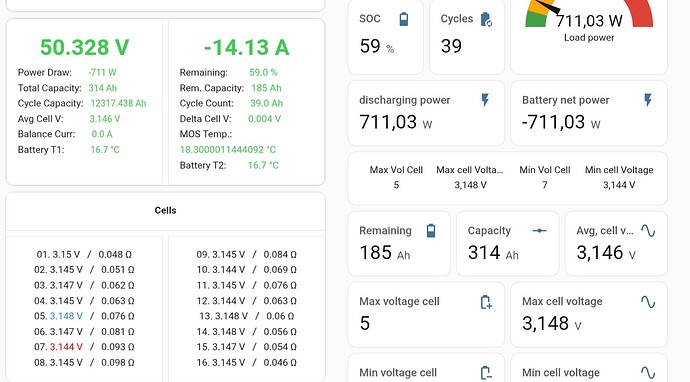Click the Balance Curr 0.0 A value
Image resolution: width=690 pixels, height=382 pixels.
[x=102, y=134]
